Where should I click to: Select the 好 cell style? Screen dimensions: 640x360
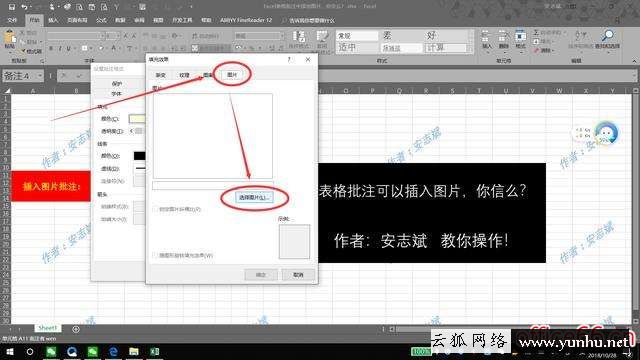coord(446,36)
